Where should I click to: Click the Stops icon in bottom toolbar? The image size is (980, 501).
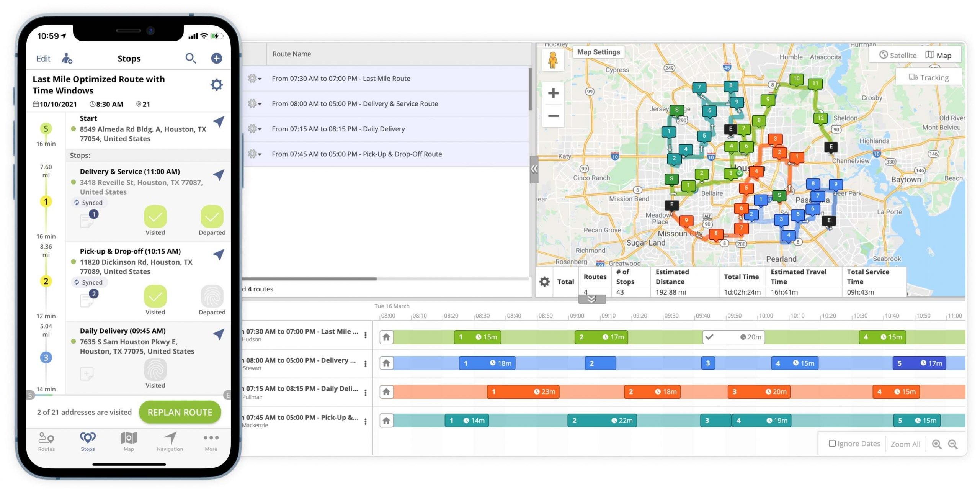(x=88, y=440)
